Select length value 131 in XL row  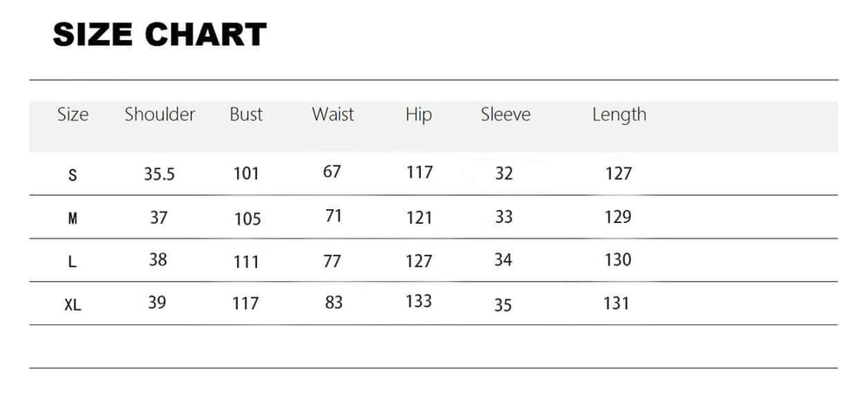[616, 304]
